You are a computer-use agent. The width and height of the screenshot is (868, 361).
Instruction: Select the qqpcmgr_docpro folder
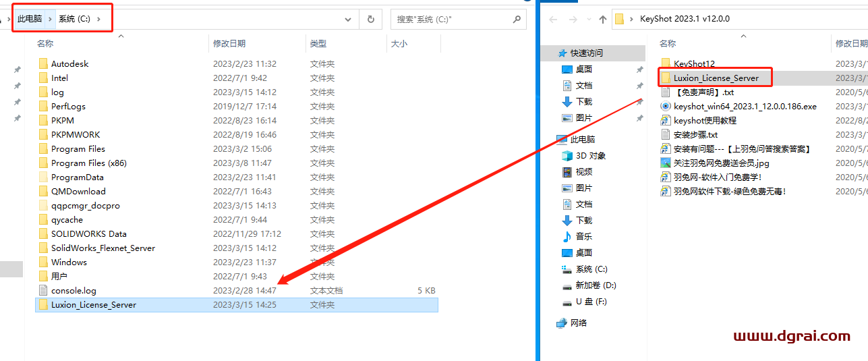(x=86, y=205)
